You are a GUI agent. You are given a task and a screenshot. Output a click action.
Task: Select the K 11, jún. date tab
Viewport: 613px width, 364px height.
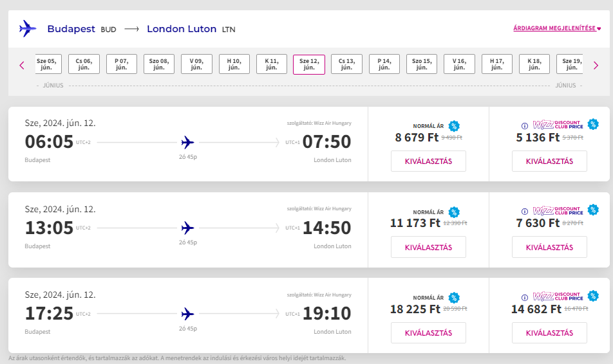point(271,64)
